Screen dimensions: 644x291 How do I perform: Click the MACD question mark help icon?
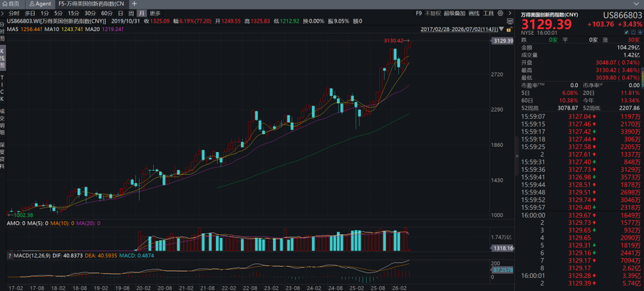(x=10, y=256)
